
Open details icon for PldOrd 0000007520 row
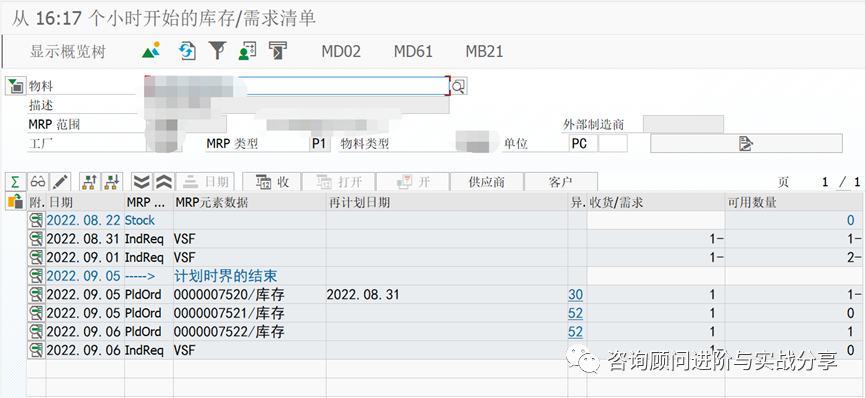click(x=36, y=295)
